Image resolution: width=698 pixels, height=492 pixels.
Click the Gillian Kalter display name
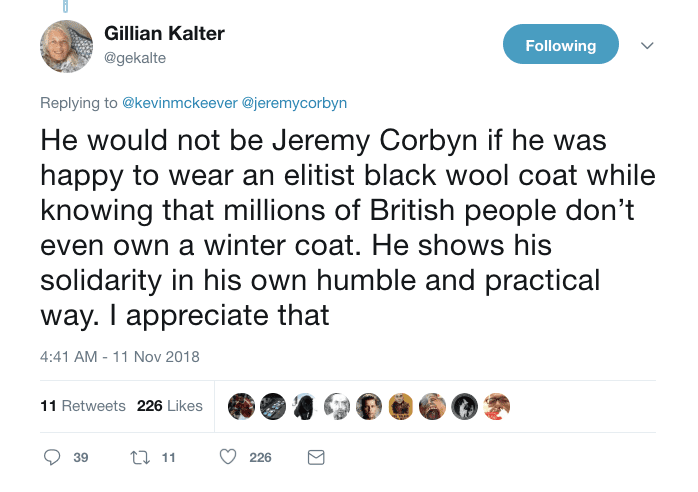(x=164, y=34)
